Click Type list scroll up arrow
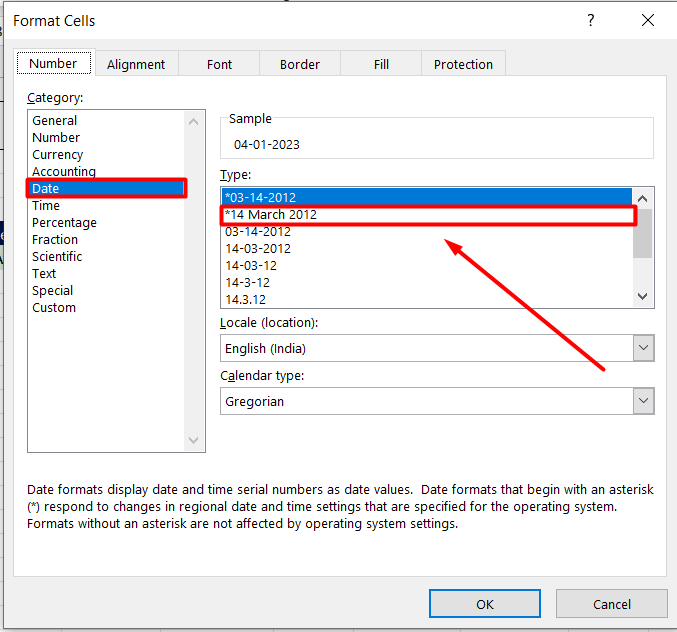Image resolution: width=677 pixels, height=632 pixels. click(642, 199)
